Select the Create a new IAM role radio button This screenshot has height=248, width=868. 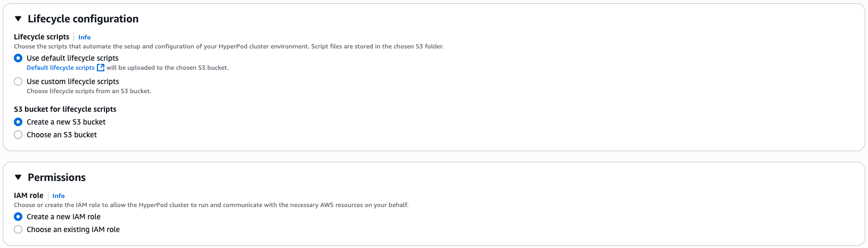(x=18, y=217)
